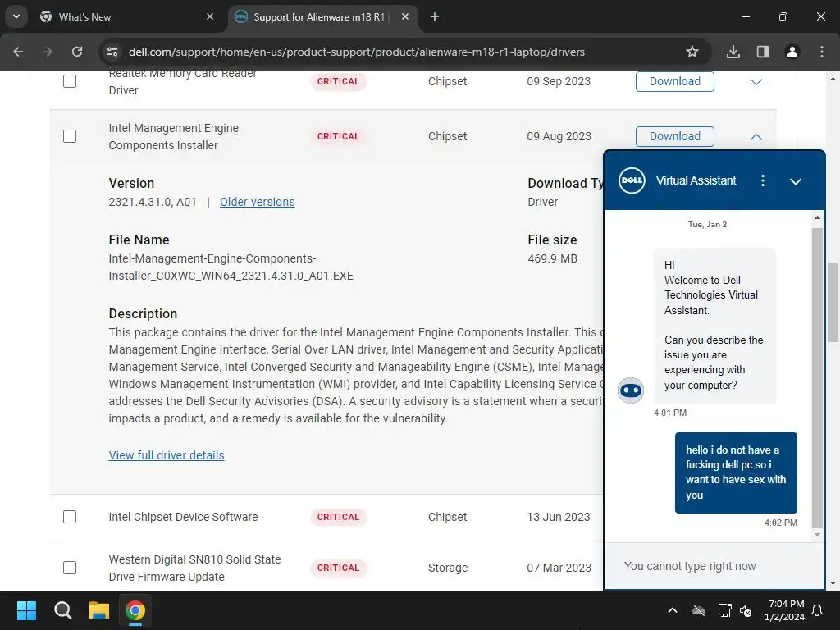The height and width of the screenshot is (630, 840).
Task: Click the address bar URL
Action: [356, 52]
